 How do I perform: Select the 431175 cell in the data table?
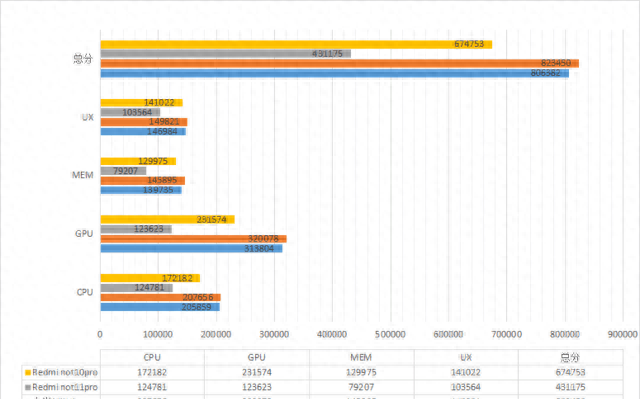coord(571,387)
